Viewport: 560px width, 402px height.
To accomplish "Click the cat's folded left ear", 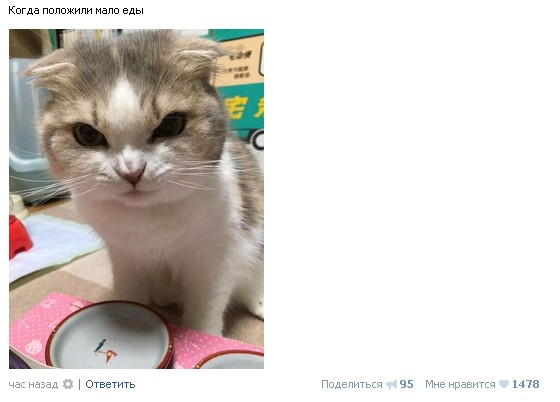I will [x=48, y=71].
